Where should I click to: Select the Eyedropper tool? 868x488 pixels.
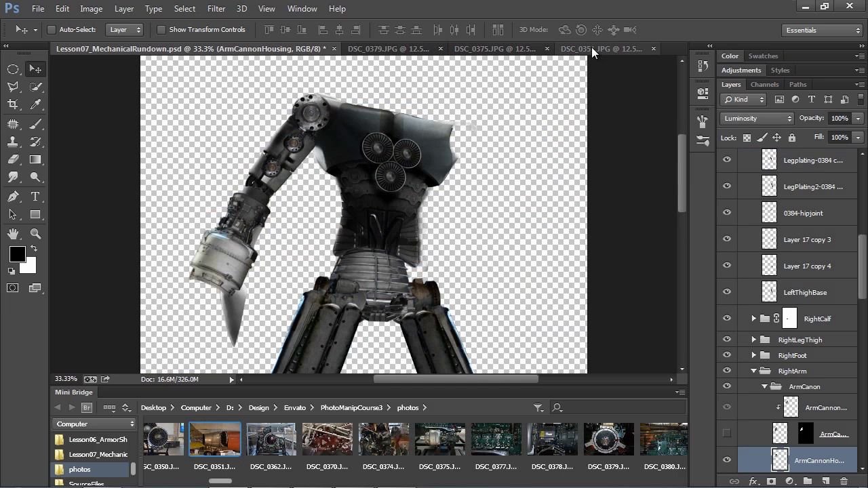click(x=36, y=104)
